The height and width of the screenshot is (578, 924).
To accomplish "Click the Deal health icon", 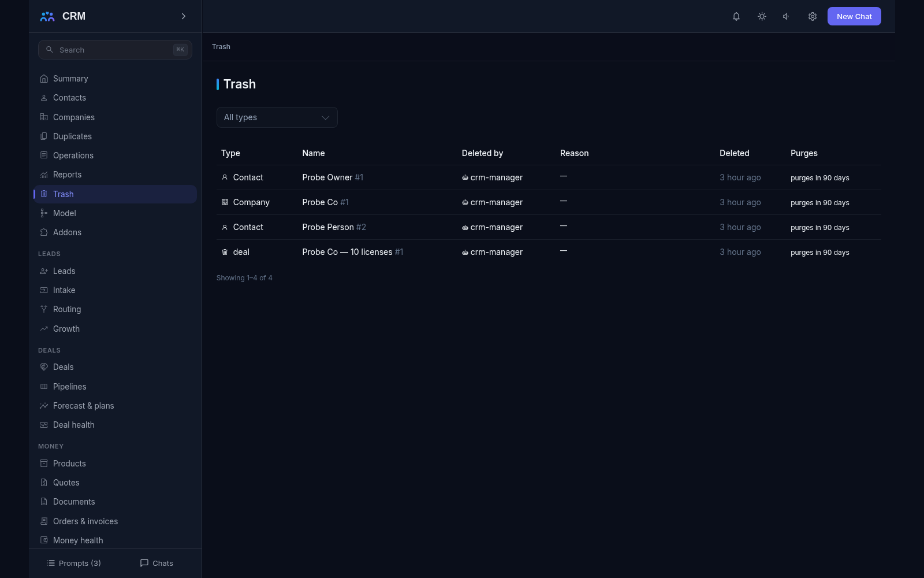I will 44,425.
